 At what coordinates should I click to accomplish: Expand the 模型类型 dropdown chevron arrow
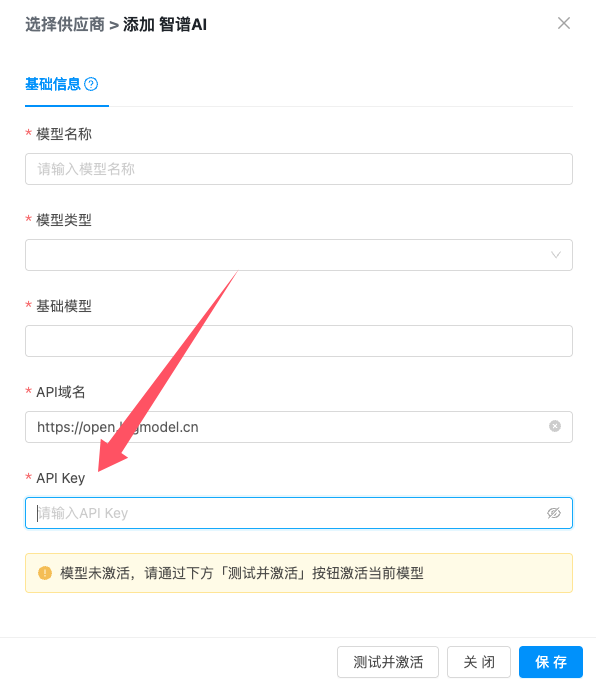point(556,255)
